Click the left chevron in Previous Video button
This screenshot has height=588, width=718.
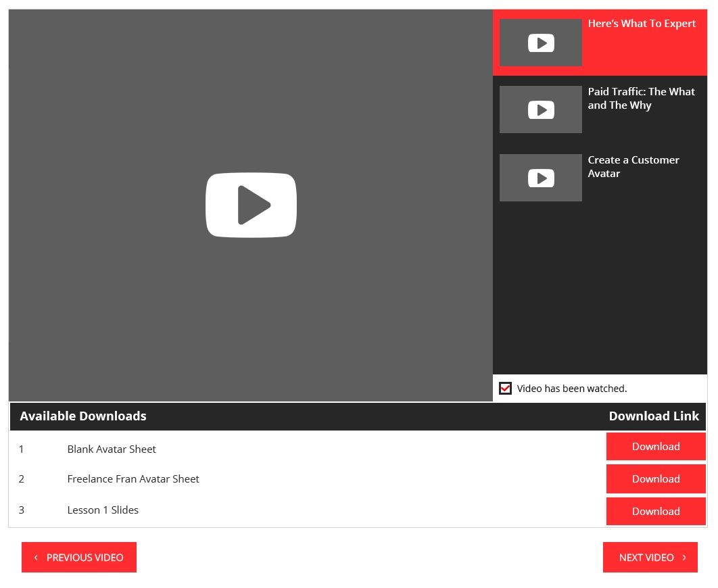[x=36, y=557]
